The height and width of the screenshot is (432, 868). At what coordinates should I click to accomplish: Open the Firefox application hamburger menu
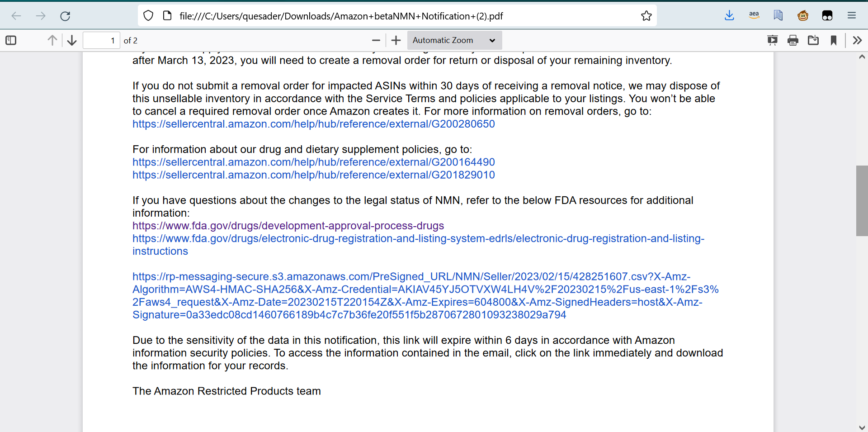pyautogui.click(x=852, y=16)
